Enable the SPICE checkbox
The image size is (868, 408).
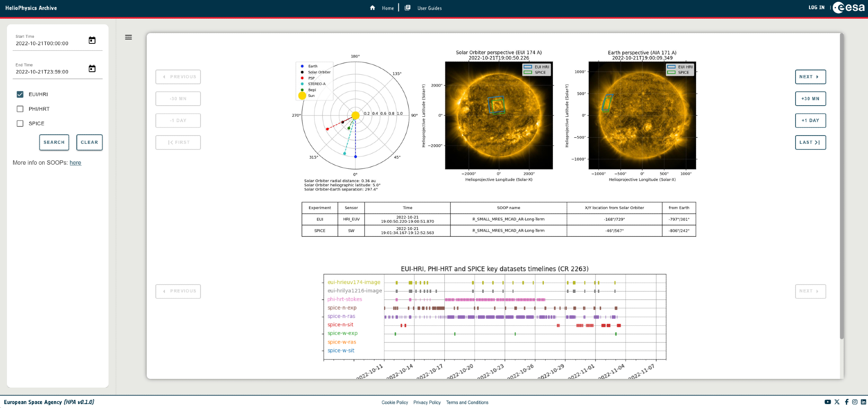(x=20, y=123)
